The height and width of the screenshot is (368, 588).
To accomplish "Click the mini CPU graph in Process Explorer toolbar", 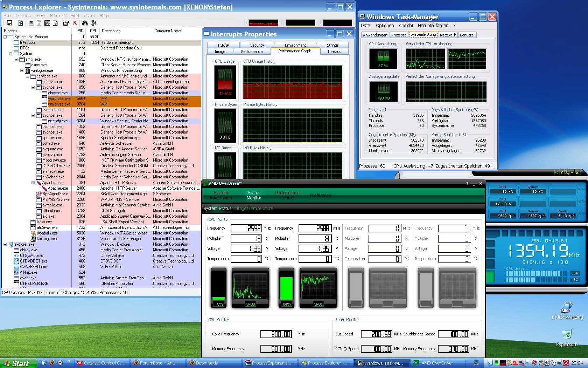I will [263, 23].
